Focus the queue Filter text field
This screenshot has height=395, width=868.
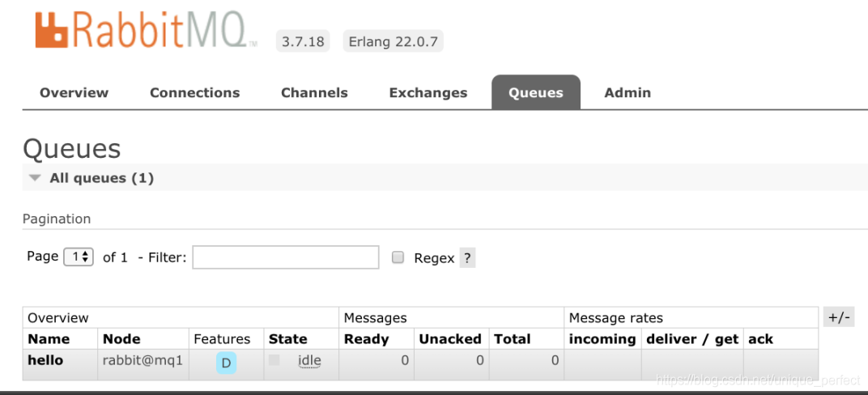(x=285, y=257)
